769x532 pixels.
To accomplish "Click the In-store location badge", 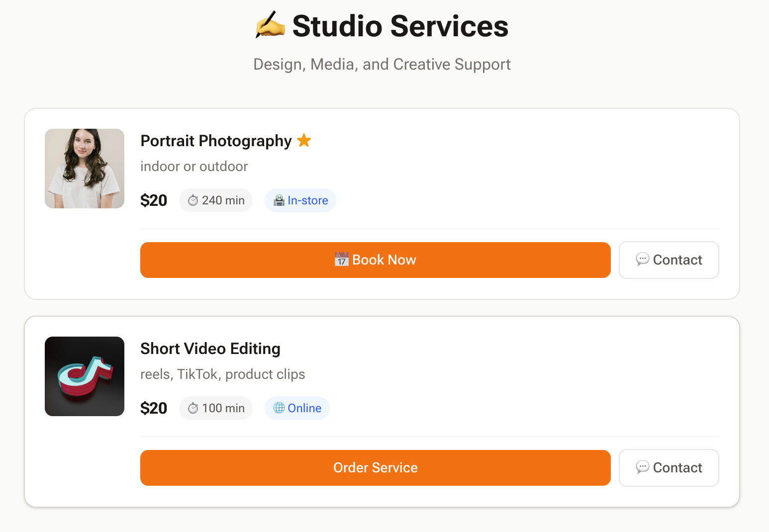I will 300,200.
